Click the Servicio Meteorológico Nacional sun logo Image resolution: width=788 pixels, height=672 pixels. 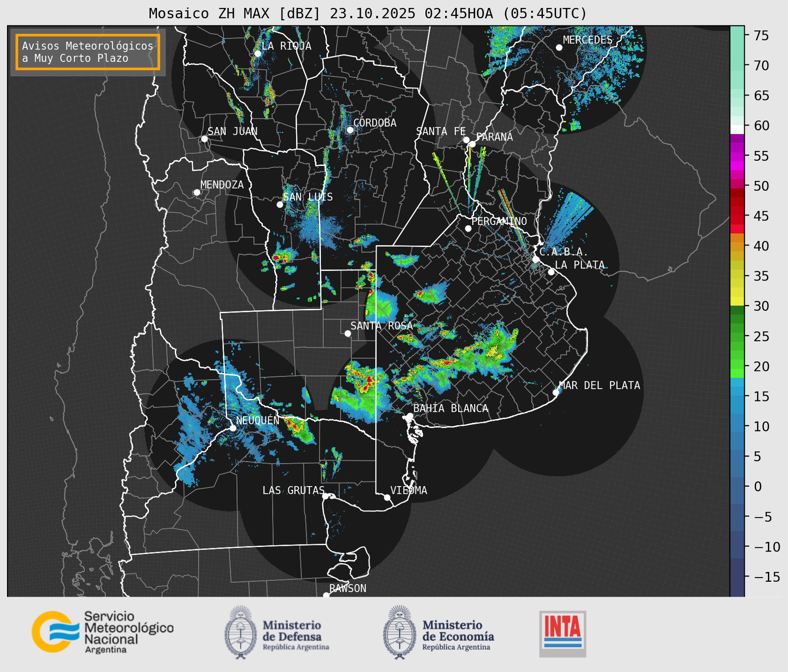(x=55, y=631)
